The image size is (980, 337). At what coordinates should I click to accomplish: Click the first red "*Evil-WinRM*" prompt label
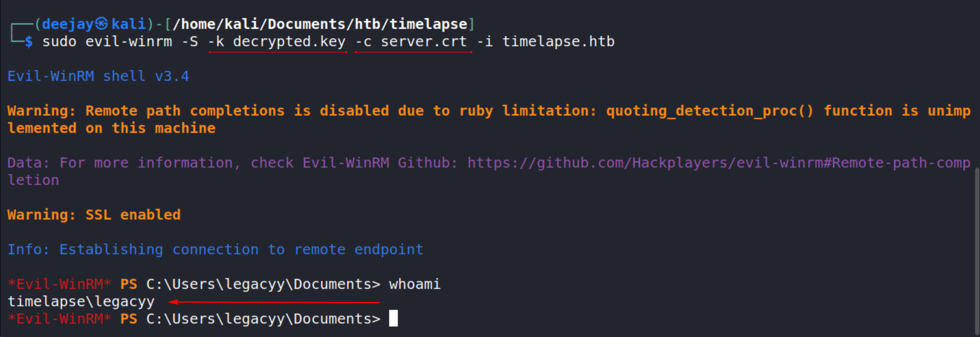point(59,284)
